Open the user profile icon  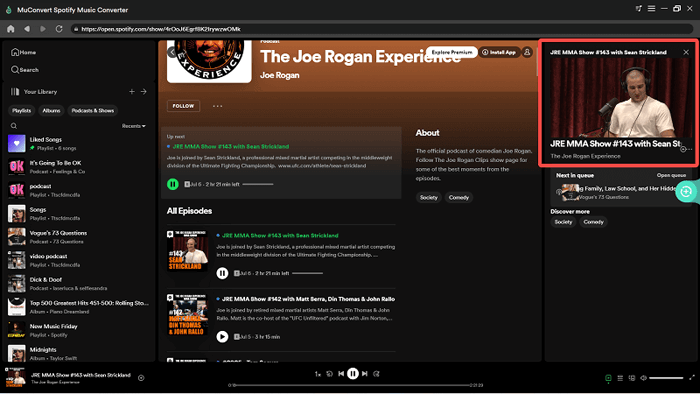(527, 52)
